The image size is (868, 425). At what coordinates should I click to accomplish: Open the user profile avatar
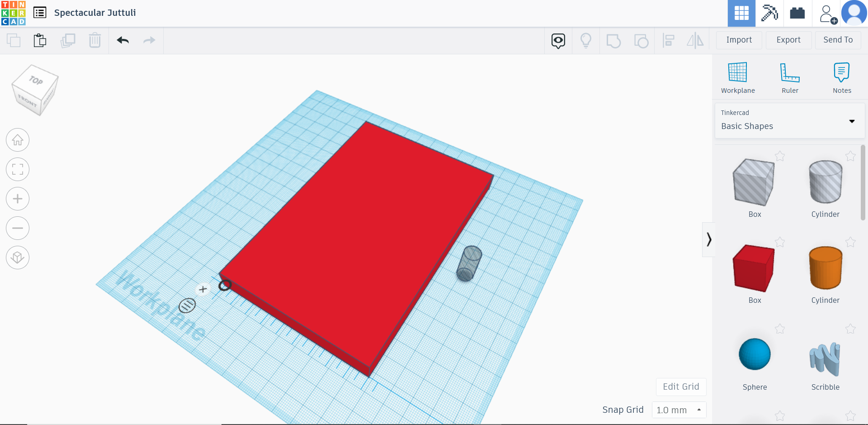(x=854, y=13)
